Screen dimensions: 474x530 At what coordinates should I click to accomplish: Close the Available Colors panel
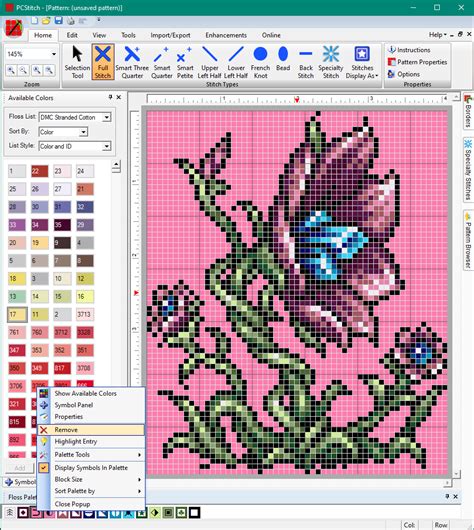coord(119,97)
